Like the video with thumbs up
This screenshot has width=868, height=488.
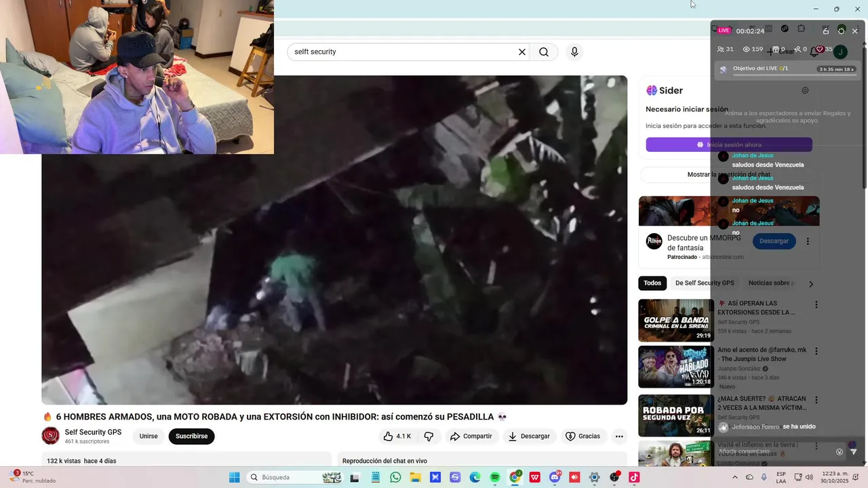(x=398, y=436)
